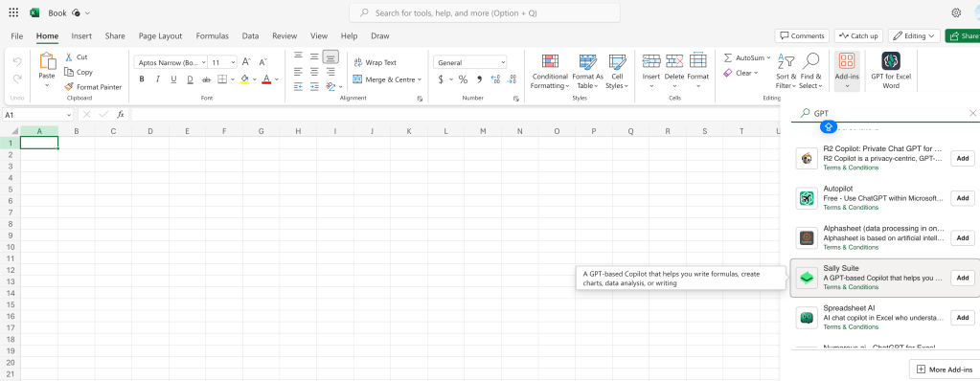
Task: Open the Name Box dropdown for A1
Action: [x=69, y=115]
